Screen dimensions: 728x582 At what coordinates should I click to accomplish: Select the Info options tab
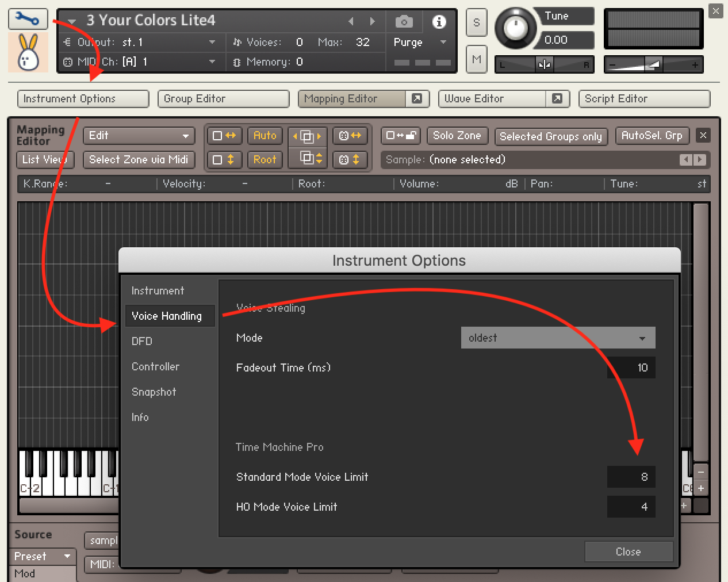pos(140,418)
